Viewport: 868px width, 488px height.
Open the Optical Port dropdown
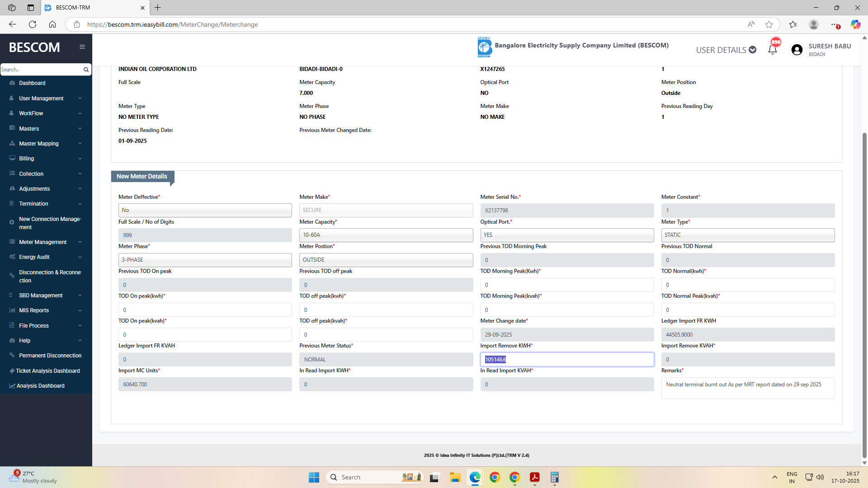566,235
